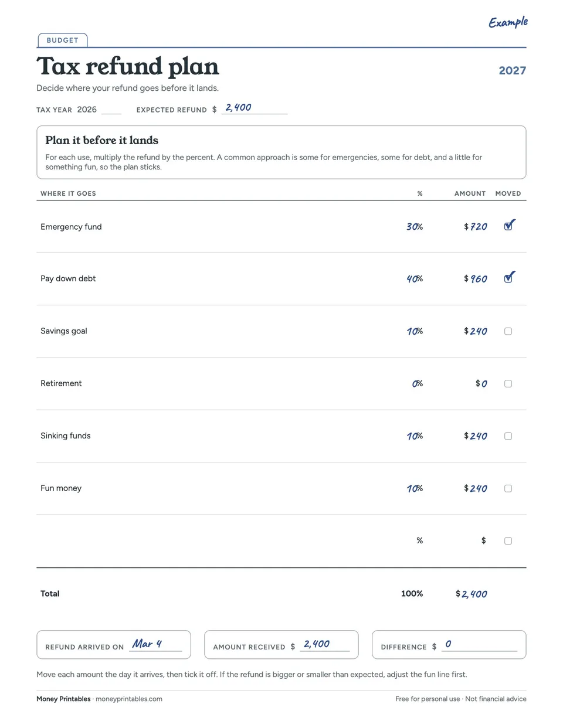Click the 'WHERE IT GOES' column header
The width and height of the screenshot is (563, 728).
[68, 193]
